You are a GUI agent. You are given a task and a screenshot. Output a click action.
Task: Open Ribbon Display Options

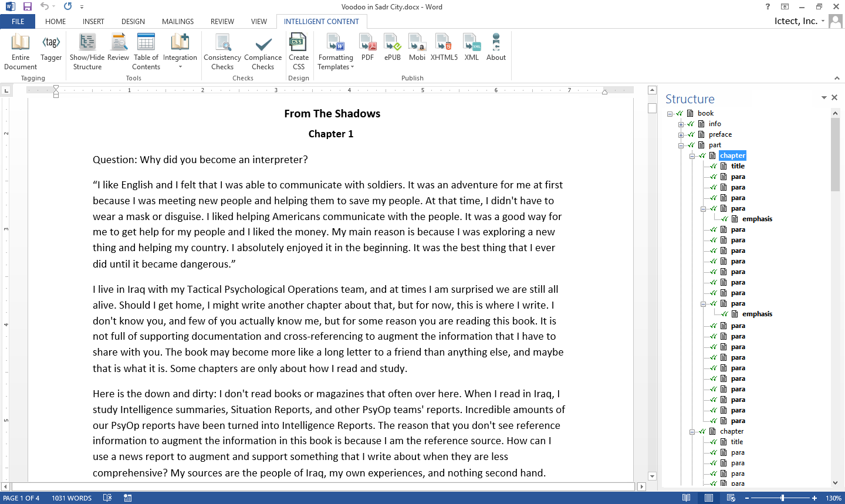click(x=785, y=6)
